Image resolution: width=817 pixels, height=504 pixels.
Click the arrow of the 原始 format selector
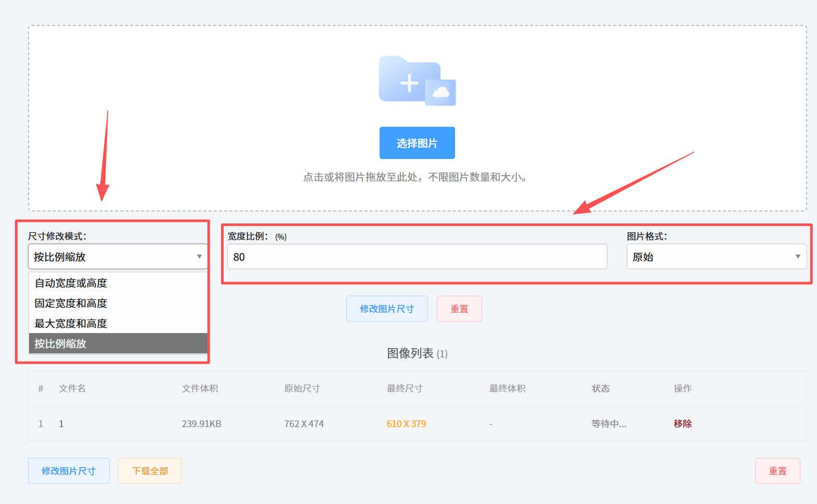[798, 257]
